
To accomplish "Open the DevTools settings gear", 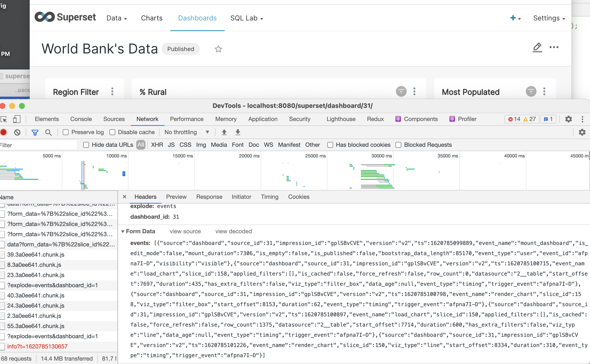I will pos(568,119).
